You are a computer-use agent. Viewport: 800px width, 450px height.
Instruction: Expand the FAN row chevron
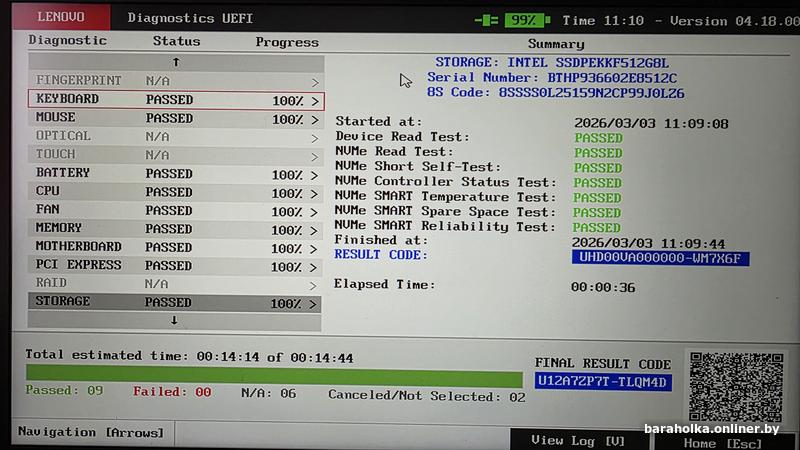click(x=314, y=212)
